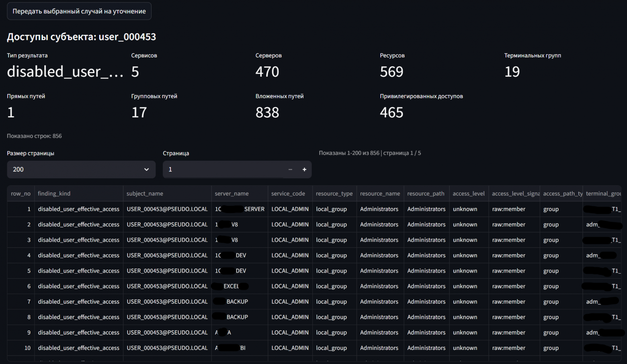Select the 'Привилегированных доступов' metric value 465
Image resolution: width=627 pixels, height=364 pixels.
[391, 112]
